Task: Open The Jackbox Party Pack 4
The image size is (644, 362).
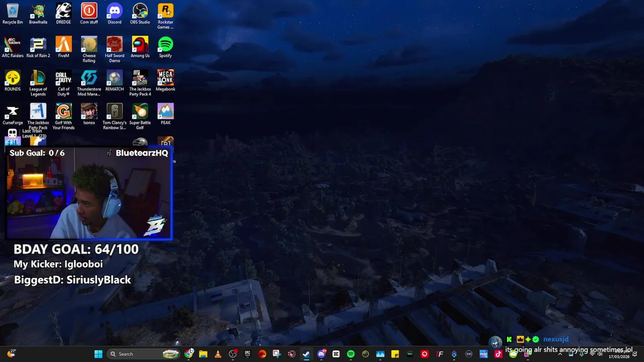Action: [140, 83]
